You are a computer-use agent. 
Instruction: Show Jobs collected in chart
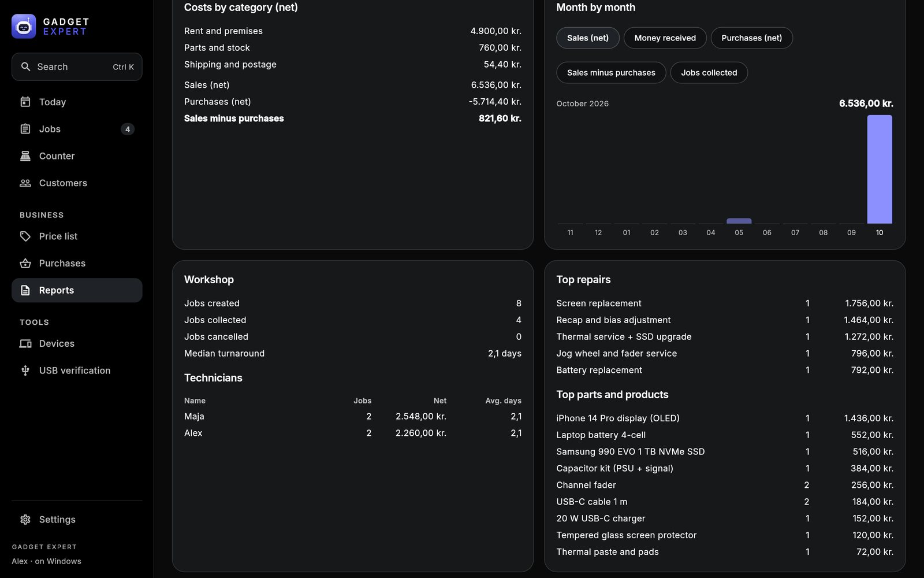[709, 73]
